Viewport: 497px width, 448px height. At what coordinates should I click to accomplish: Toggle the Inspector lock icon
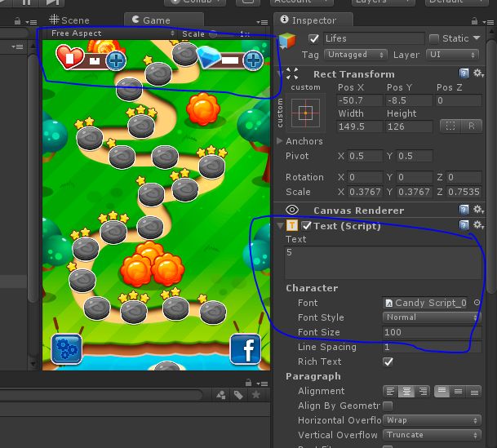tap(474, 21)
